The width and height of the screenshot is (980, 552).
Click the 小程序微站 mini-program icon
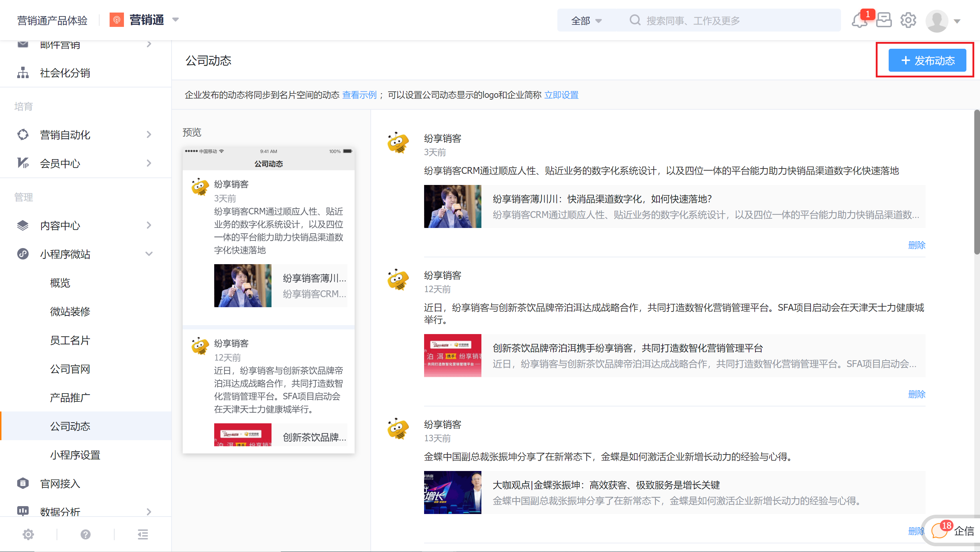tap(23, 254)
